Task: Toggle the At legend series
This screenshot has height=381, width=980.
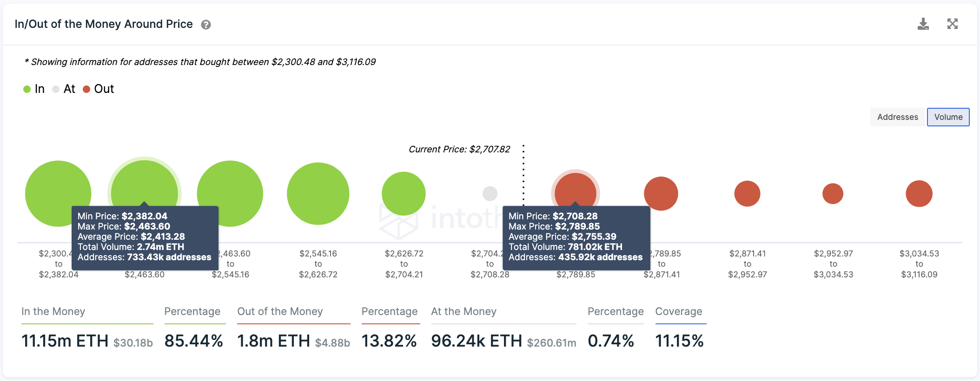Action: pos(64,89)
